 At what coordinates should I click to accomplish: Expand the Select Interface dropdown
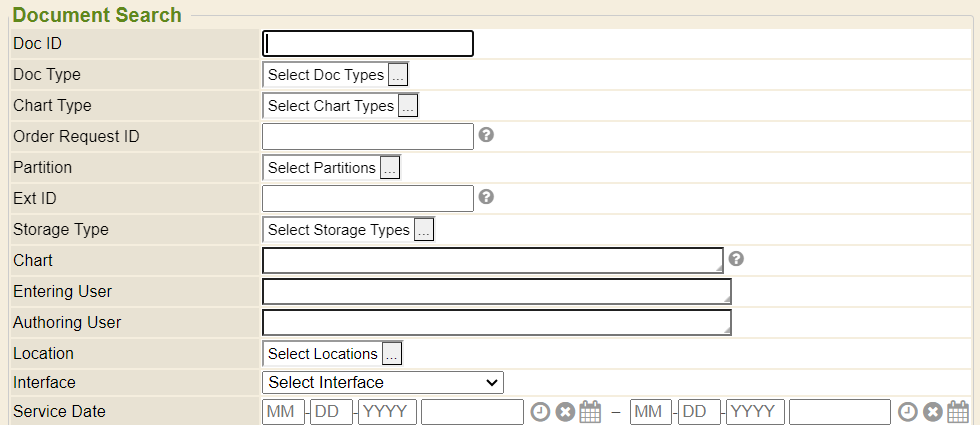coord(382,382)
